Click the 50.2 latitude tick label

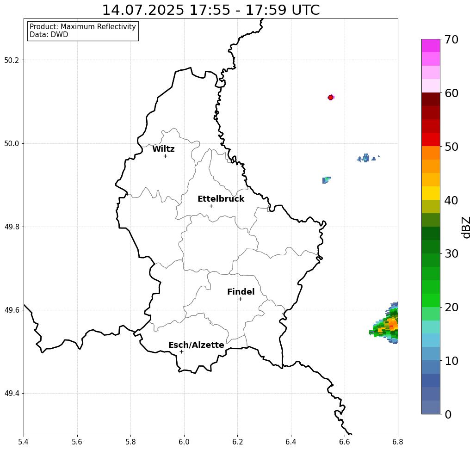coord(12,60)
